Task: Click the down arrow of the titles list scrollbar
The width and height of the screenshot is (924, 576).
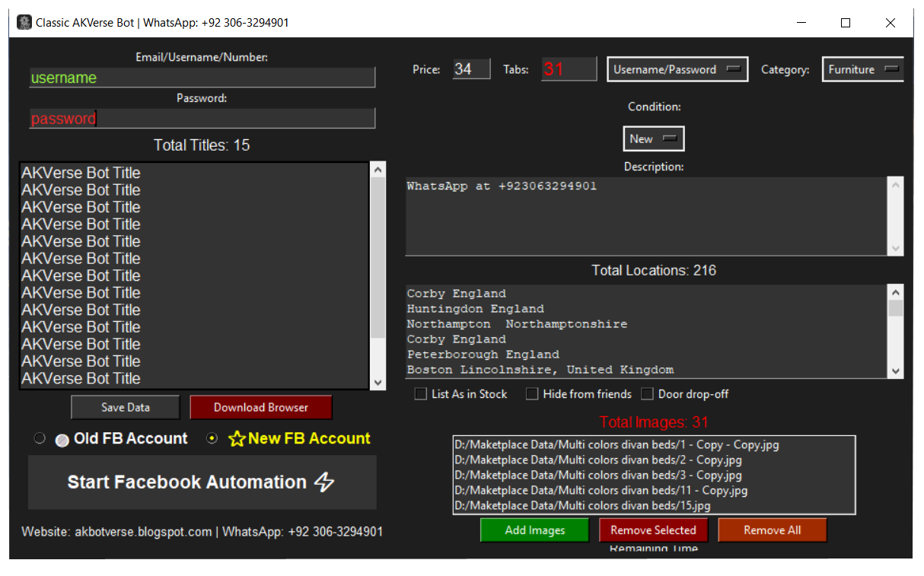Action: pyautogui.click(x=378, y=383)
